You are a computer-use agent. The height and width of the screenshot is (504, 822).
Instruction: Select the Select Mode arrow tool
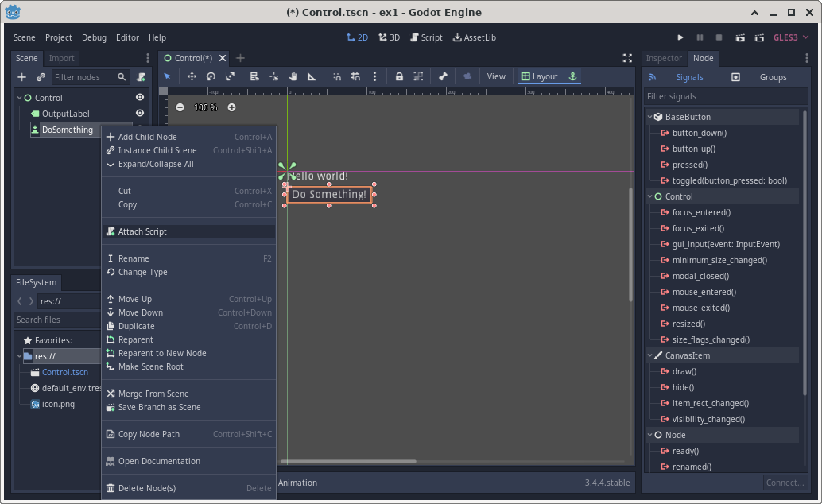(168, 76)
